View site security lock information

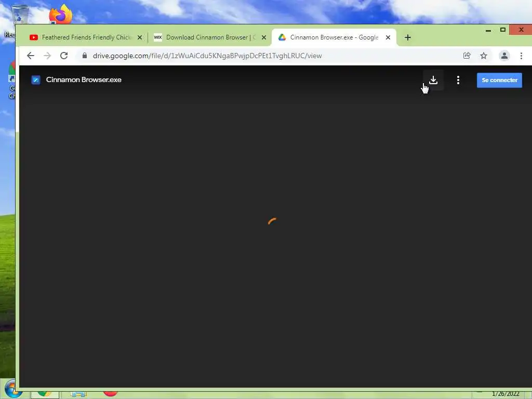(85, 56)
